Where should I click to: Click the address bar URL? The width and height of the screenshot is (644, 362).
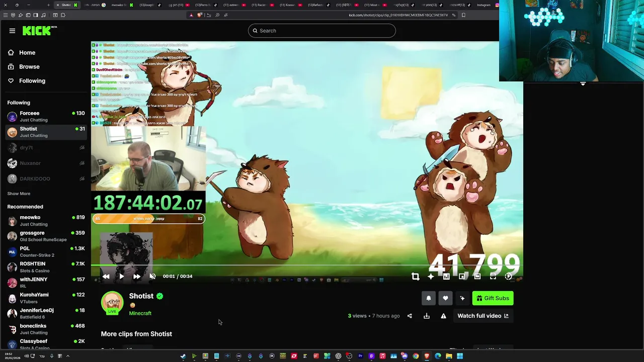pos(398,15)
